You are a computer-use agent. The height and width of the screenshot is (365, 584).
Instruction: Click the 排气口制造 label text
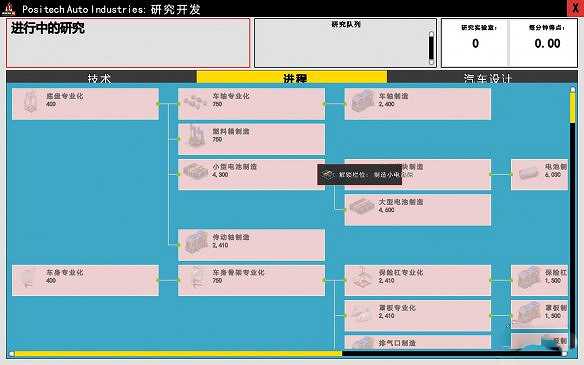(397, 343)
